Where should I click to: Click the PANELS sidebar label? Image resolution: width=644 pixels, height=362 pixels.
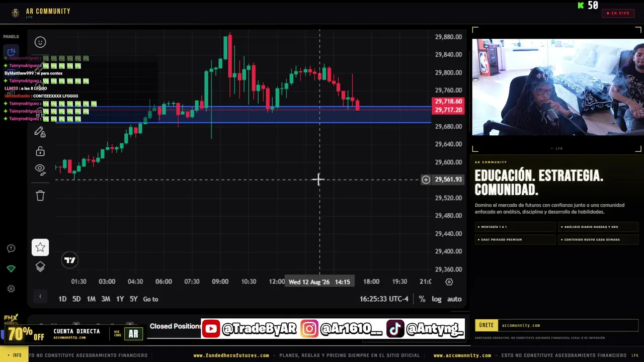(11, 37)
